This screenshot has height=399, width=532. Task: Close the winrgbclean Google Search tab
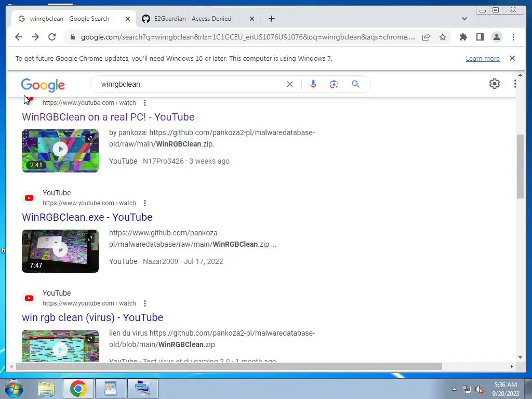(x=128, y=19)
